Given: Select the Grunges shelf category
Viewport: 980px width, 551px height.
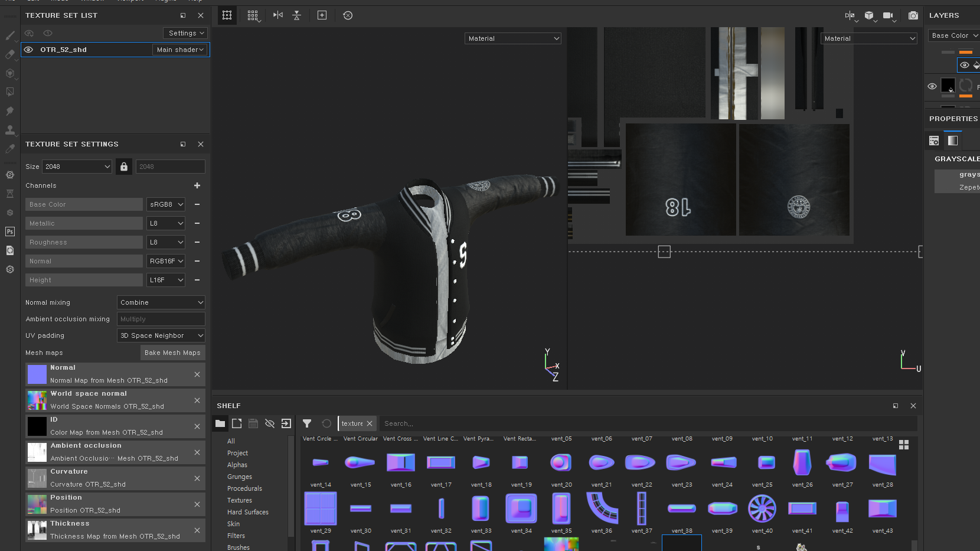Looking at the screenshot, I should (240, 477).
